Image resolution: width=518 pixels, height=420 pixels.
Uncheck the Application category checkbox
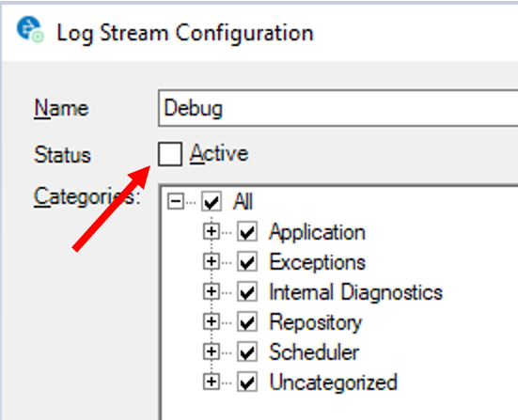pyautogui.click(x=247, y=232)
